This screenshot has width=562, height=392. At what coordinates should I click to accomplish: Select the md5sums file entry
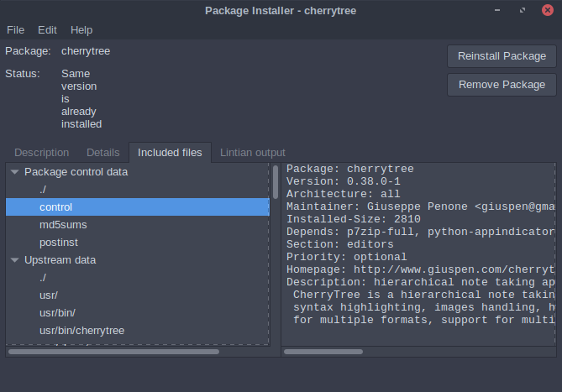[63, 225]
